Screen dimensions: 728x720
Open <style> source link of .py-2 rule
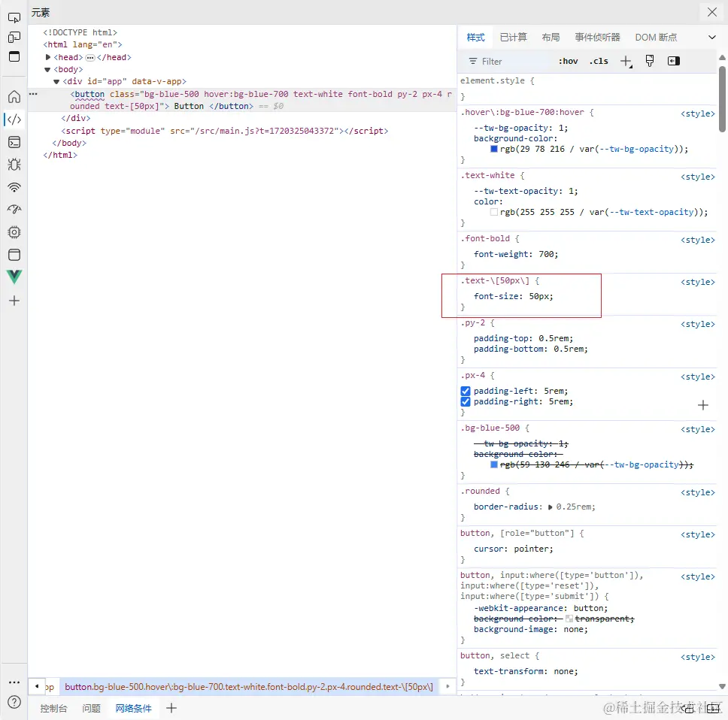tap(698, 324)
